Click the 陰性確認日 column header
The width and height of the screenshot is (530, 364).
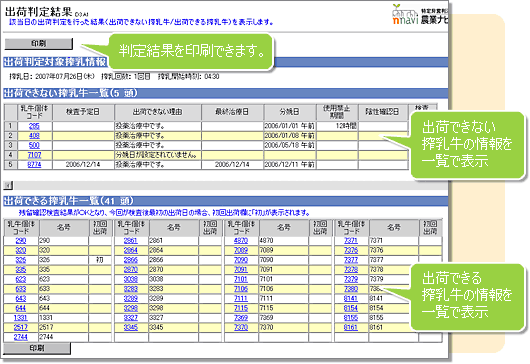(x=383, y=112)
